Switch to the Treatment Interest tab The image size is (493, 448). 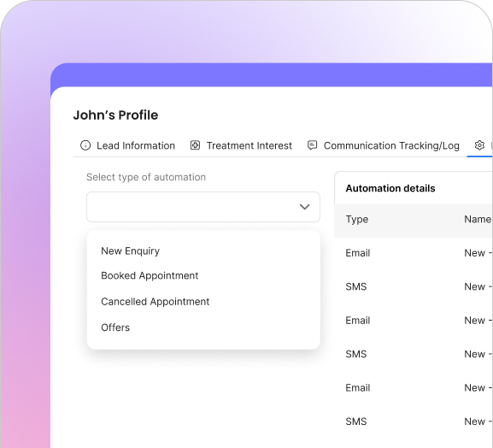tap(241, 145)
